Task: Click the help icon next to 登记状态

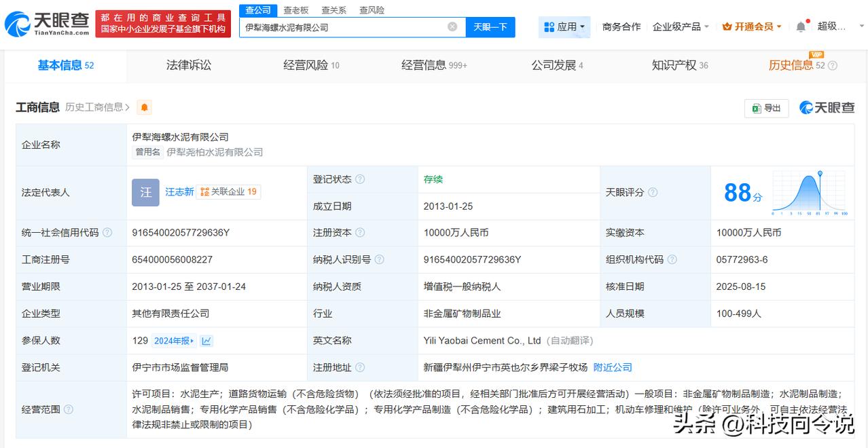Action: coord(360,179)
